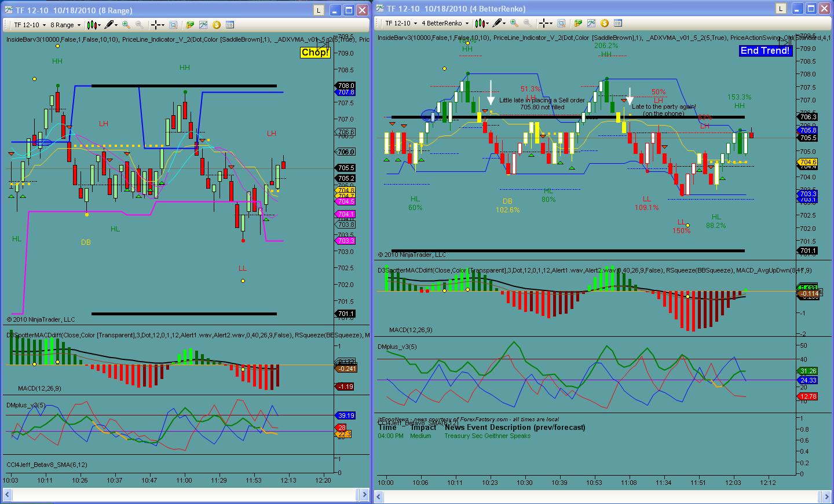
Task: Click the left scroll arrow under the BetterRenko chart
Action: [379, 496]
